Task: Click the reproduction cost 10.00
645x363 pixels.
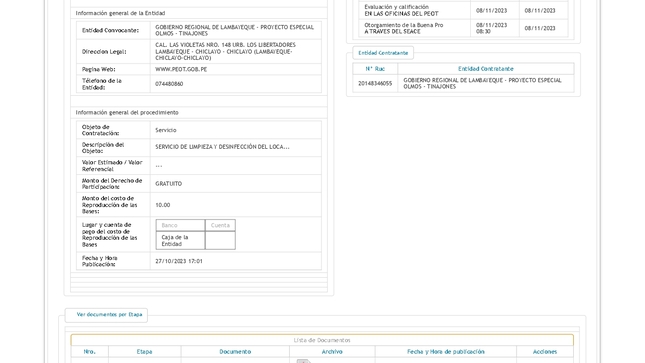Action: (162, 205)
